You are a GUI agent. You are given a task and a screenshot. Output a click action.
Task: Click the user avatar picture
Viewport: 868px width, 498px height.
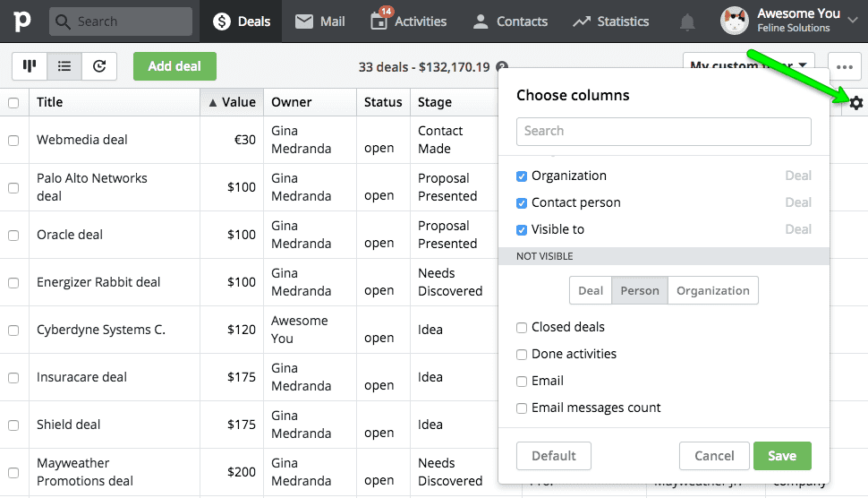(734, 21)
